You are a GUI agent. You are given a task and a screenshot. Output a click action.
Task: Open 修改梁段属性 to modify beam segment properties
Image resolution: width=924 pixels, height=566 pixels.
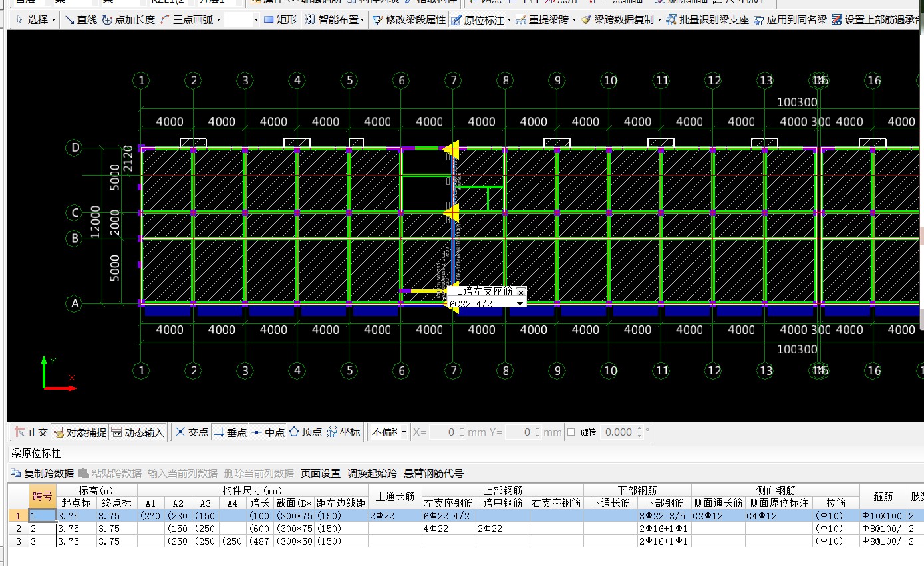(408, 20)
